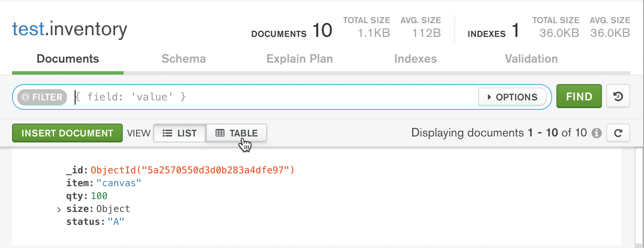Screen dimensions: 644x248
Task: Click the list icon in the LIST view button
Action: 167,133
